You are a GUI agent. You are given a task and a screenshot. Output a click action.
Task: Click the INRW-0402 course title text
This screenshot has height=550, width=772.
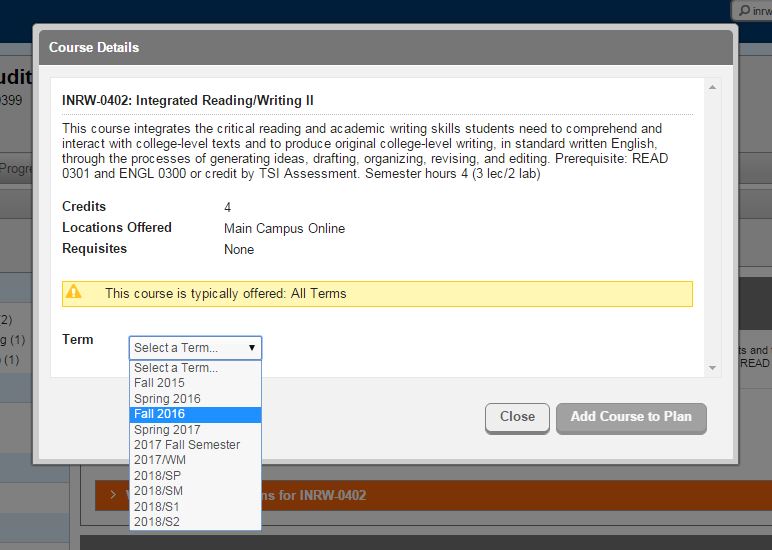point(188,100)
